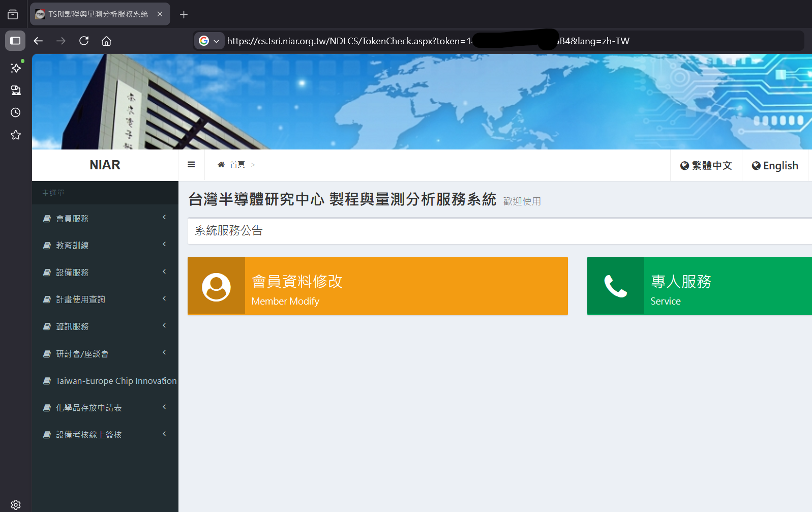The image size is (812, 512).
Task: Open search engine dropdown in address bar
Action: tap(209, 41)
